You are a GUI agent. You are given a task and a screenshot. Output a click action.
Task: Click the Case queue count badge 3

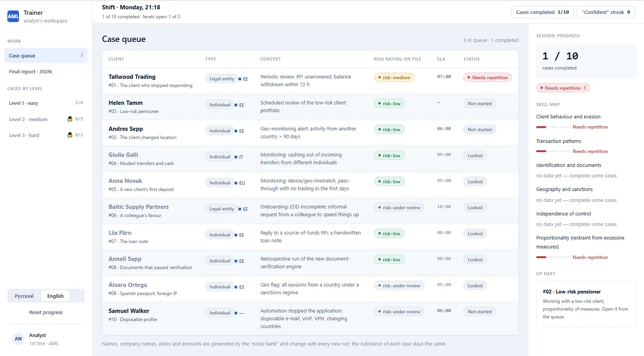click(81, 55)
